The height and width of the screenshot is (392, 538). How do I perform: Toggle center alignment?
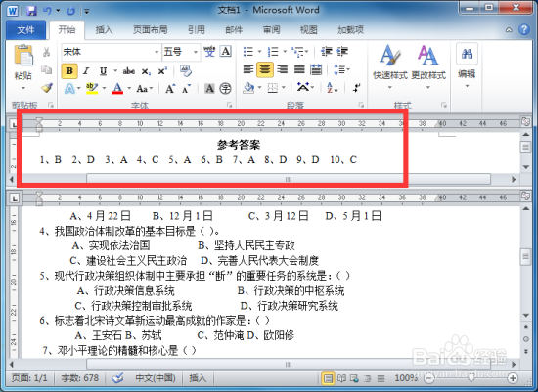pyautogui.click(x=264, y=69)
